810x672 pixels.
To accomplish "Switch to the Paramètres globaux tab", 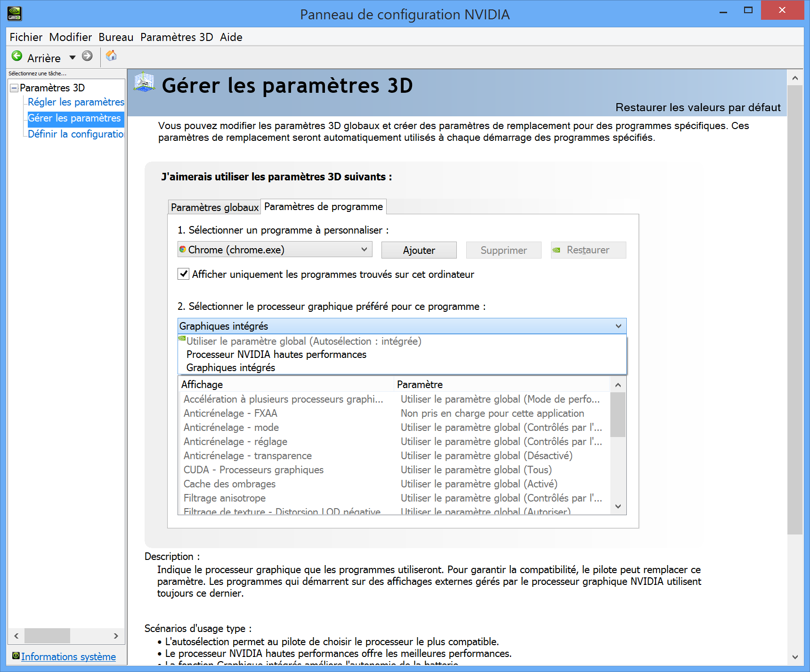I will coord(214,207).
